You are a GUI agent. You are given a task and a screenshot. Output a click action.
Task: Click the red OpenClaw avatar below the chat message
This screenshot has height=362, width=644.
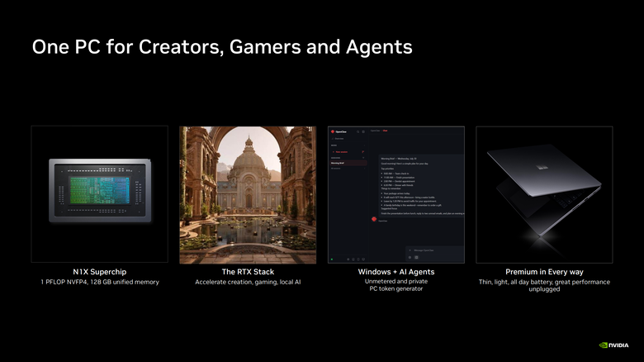pos(374,219)
